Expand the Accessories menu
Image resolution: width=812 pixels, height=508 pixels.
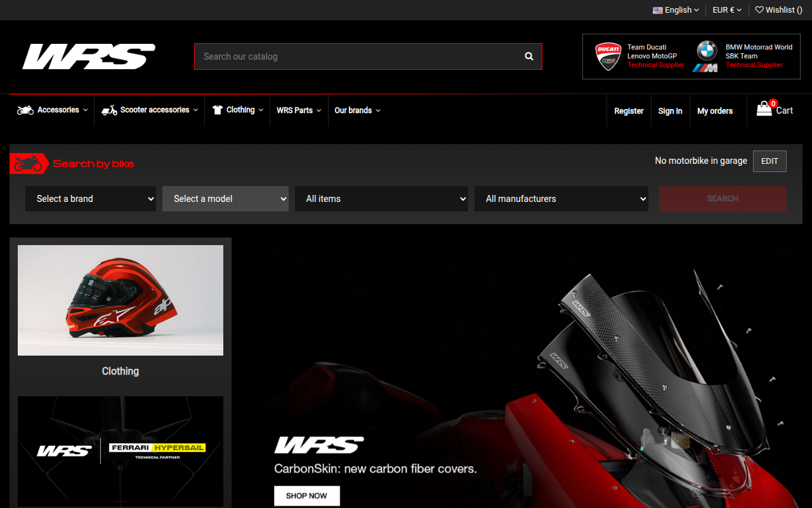pos(53,110)
